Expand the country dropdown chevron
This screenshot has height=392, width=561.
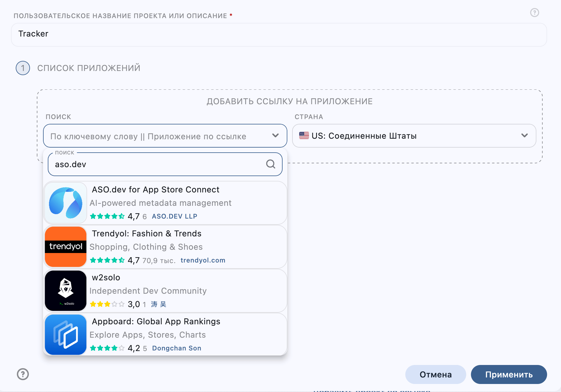click(524, 136)
